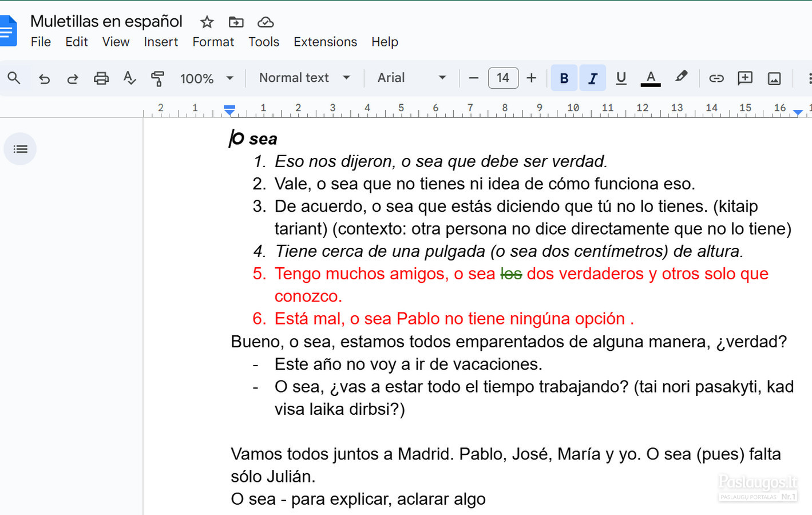
Task: Run spelling and grammar check
Action: click(x=130, y=78)
